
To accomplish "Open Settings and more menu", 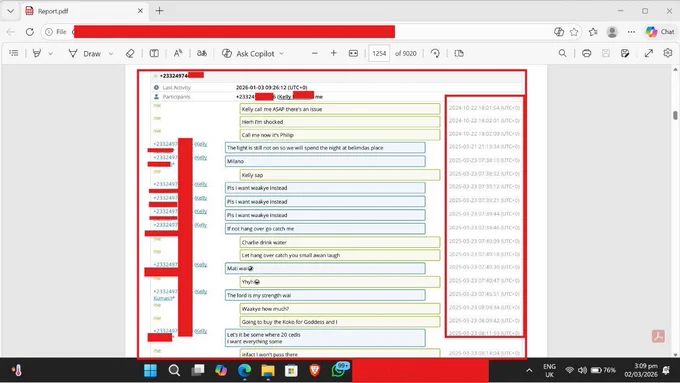I will (631, 32).
